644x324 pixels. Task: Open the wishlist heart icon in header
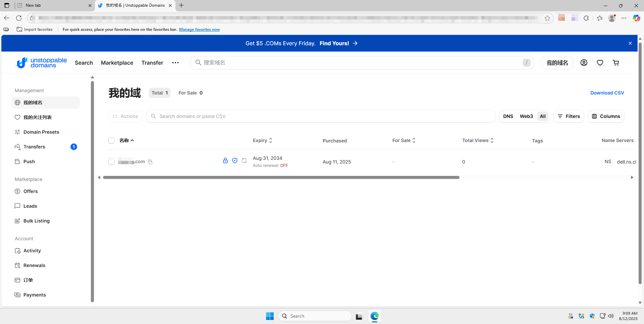[600, 63]
